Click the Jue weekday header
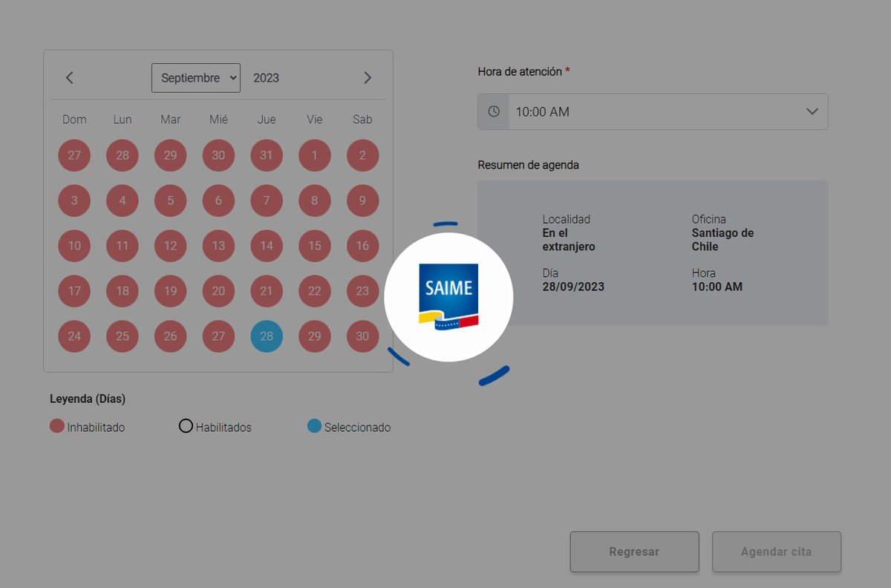Screen dimensions: 891x588 (x=267, y=120)
